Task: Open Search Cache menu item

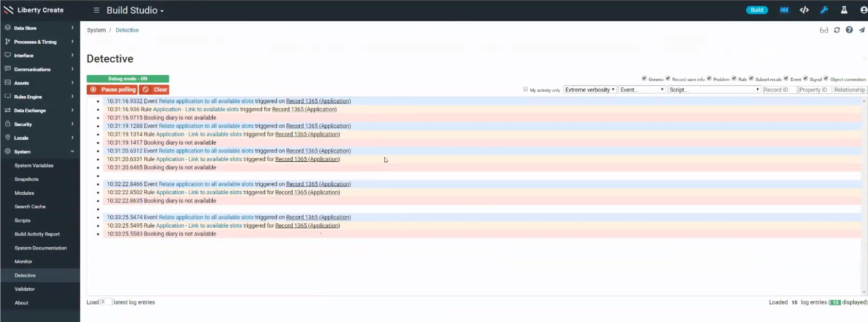Action: point(30,207)
